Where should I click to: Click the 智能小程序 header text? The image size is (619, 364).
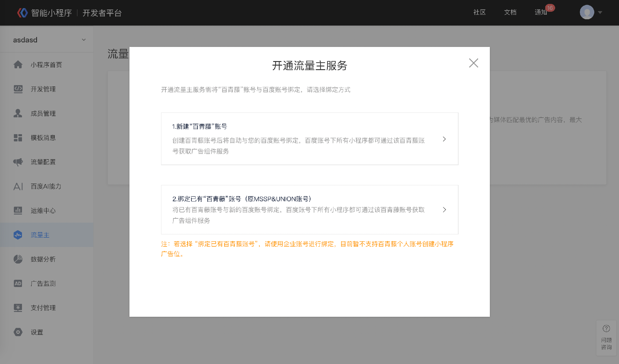coord(51,13)
